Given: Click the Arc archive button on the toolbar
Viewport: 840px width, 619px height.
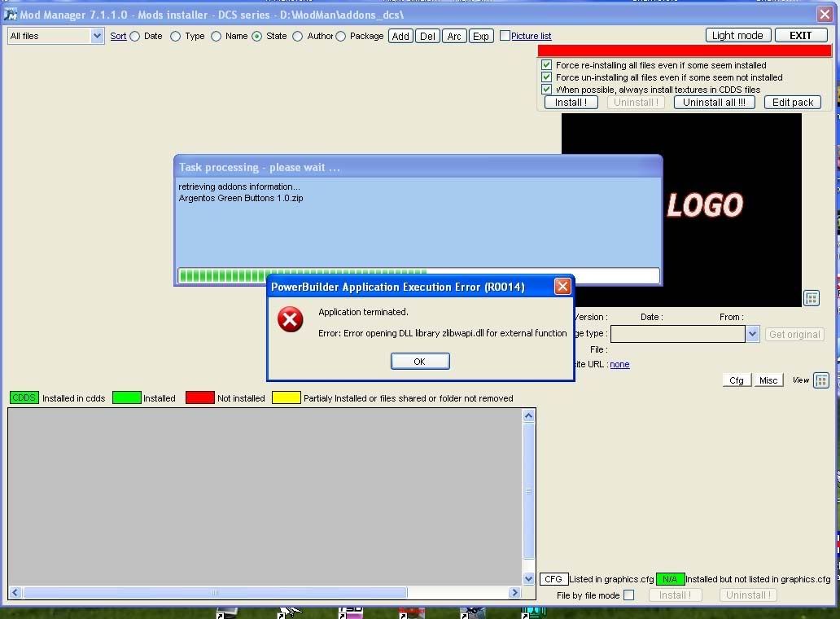Looking at the screenshot, I should (x=453, y=36).
